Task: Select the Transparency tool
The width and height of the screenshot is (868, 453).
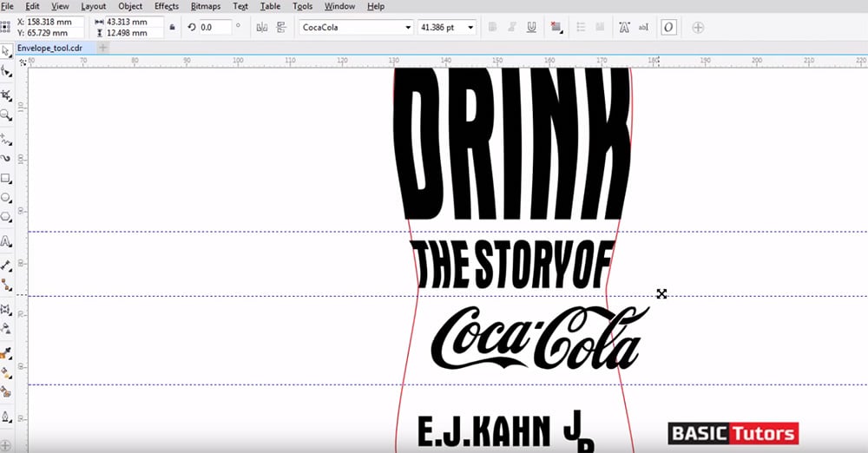Action: [6, 328]
